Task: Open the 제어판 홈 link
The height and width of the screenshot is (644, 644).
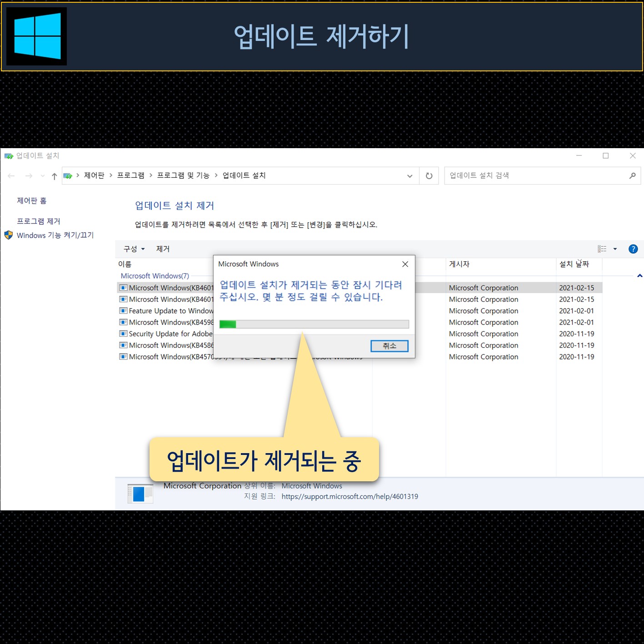Action: pos(31,201)
